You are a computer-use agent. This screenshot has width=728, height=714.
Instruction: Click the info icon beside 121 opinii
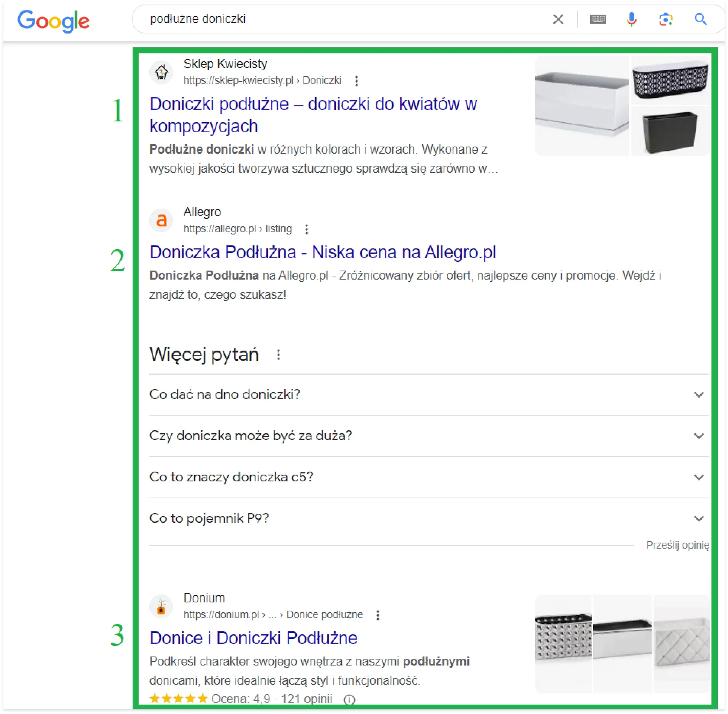click(x=349, y=700)
